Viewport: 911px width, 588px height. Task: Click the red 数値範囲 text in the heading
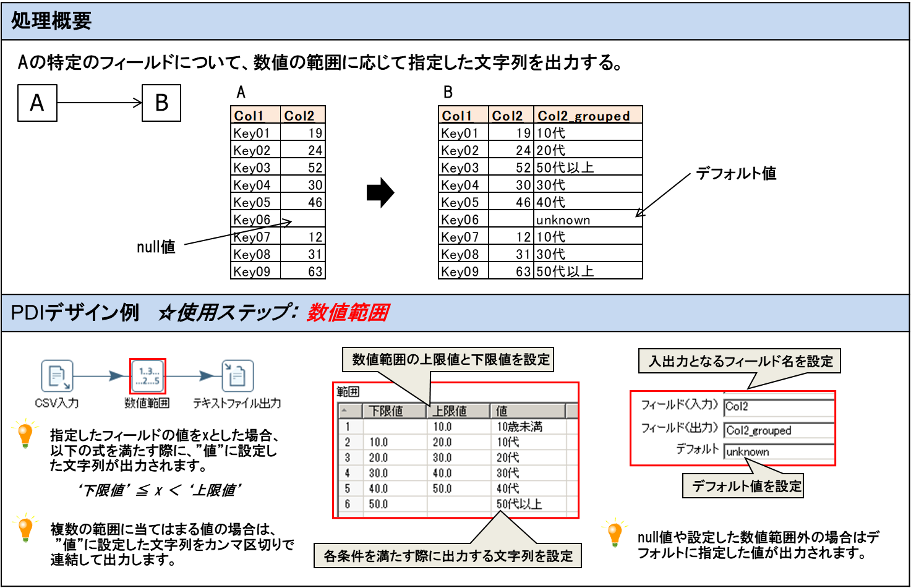coord(348,313)
